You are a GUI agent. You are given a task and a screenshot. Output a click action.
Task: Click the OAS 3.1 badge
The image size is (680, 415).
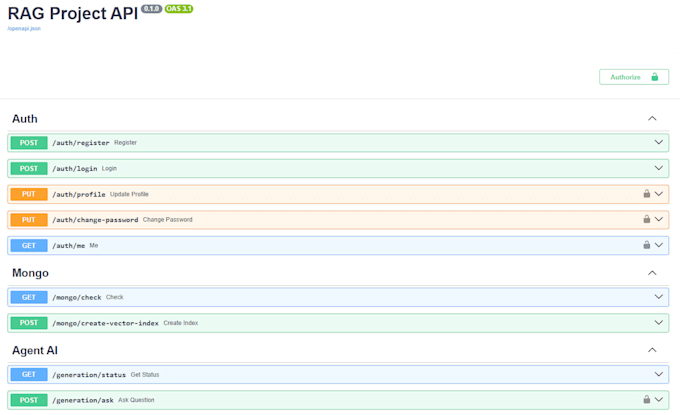pyautogui.click(x=179, y=9)
